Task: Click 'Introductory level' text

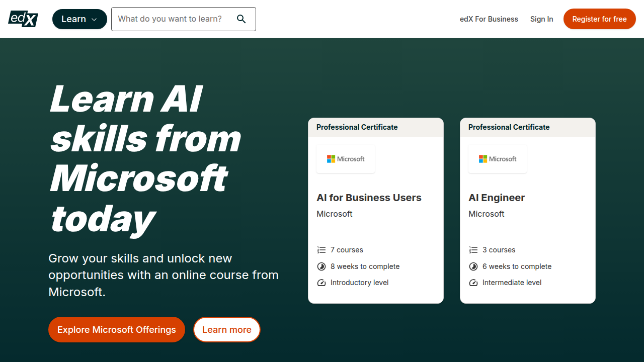Action: click(x=360, y=283)
